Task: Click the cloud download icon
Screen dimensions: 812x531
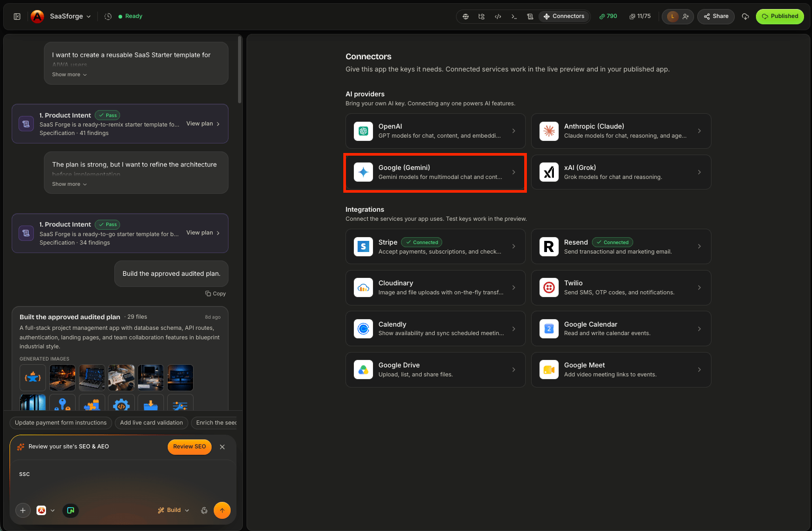Action: coord(745,16)
